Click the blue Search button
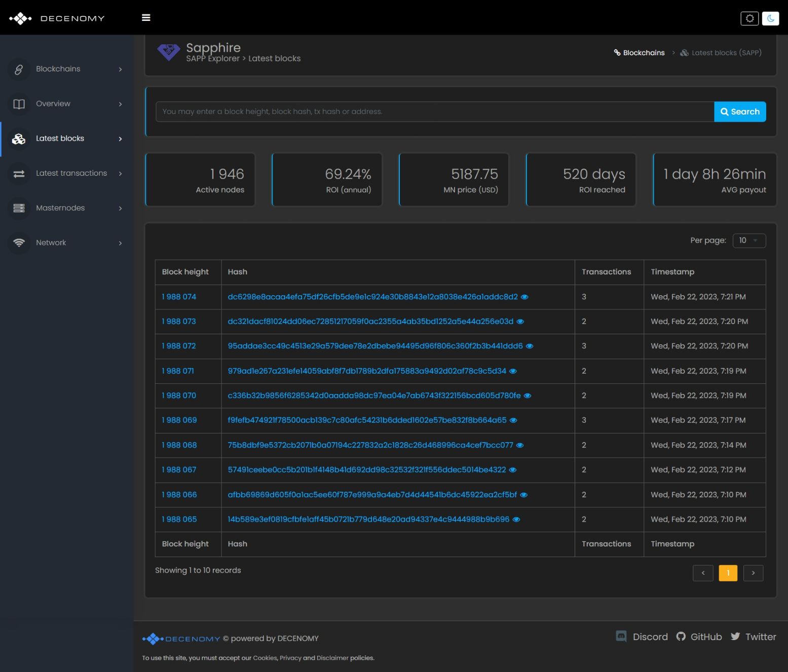The height and width of the screenshot is (672, 788). [740, 112]
